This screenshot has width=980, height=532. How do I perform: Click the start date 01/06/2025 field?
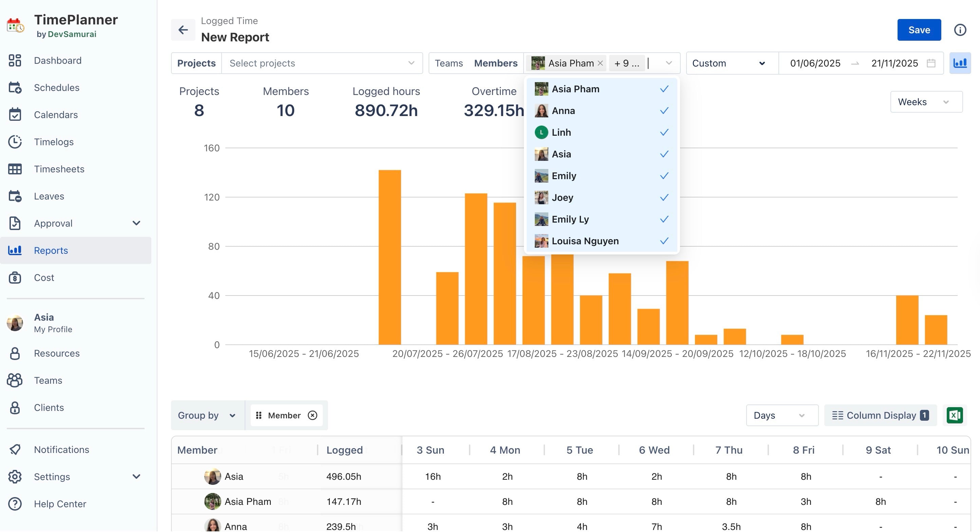click(x=815, y=63)
